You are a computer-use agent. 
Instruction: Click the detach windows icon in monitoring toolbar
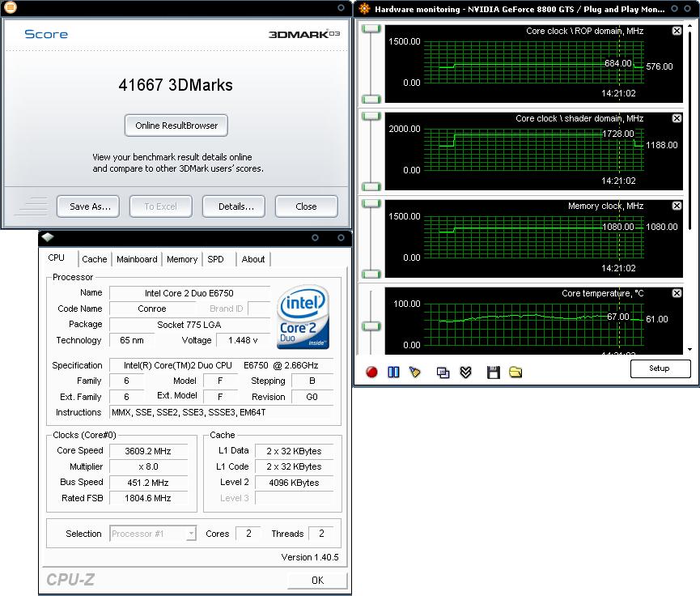click(443, 372)
